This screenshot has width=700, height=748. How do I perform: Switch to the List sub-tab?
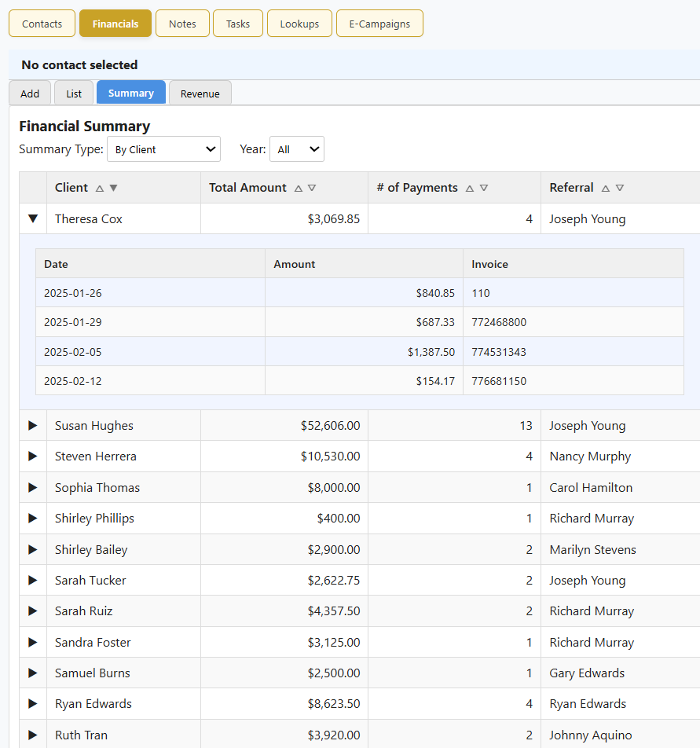click(74, 93)
